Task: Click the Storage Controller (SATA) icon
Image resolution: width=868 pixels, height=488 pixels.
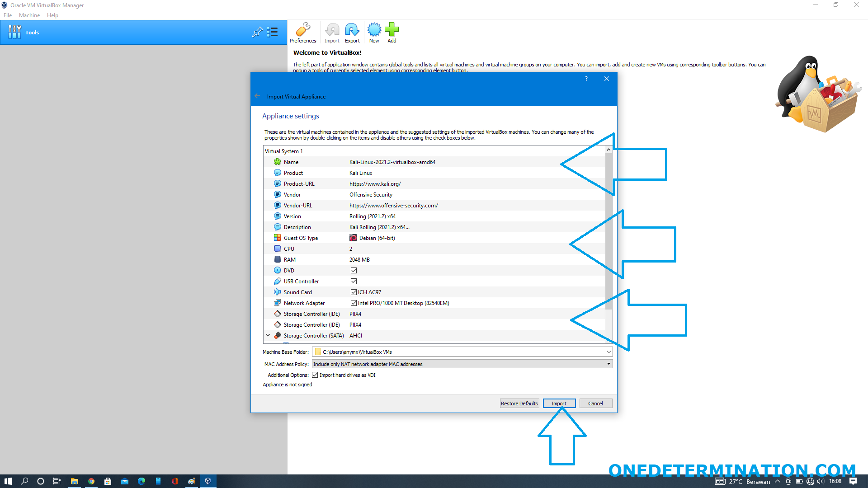Action: click(278, 335)
